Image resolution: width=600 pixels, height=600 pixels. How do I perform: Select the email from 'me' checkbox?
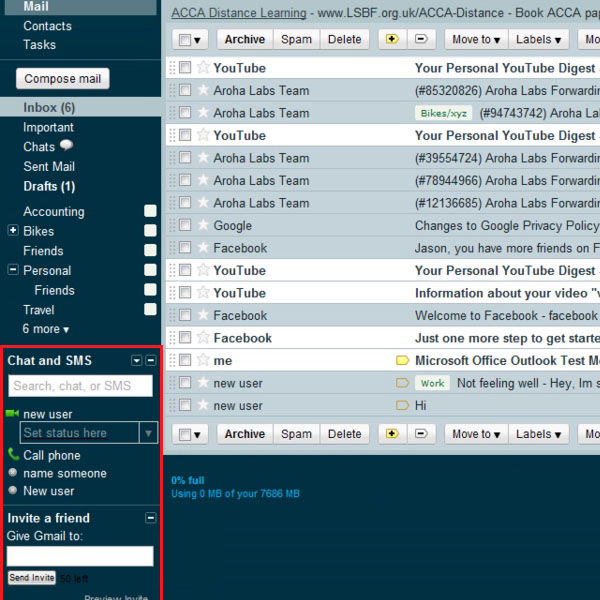click(x=185, y=360)
